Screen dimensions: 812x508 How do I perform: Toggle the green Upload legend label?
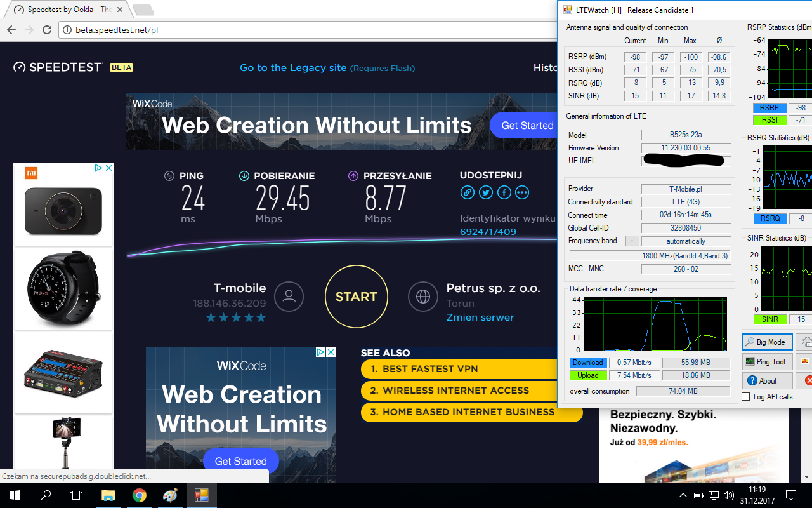(x=587, y=375)
